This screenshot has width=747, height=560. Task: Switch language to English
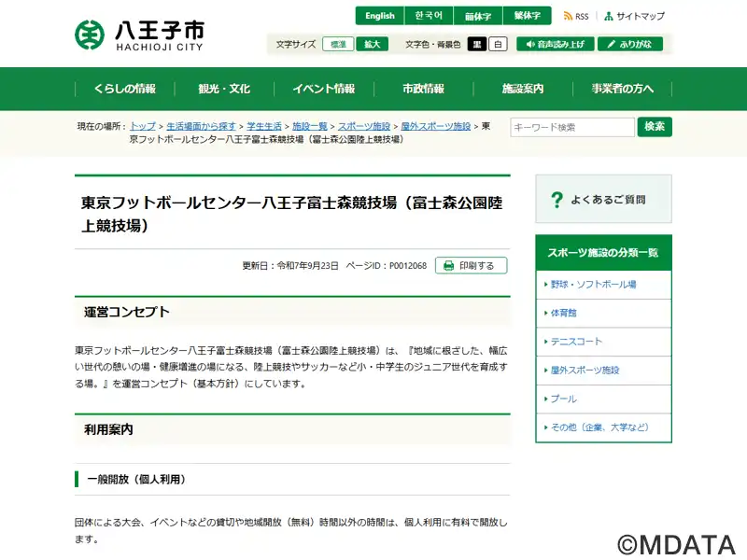(379, 16)
